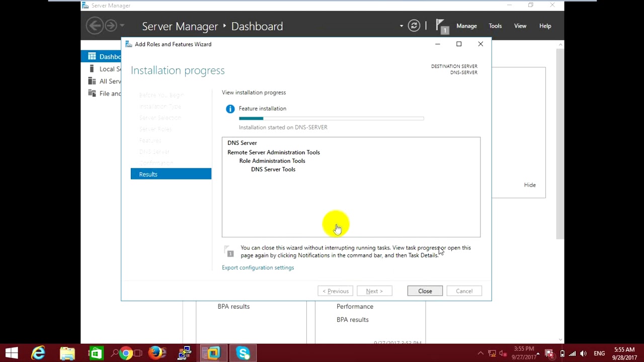This screenshot has width=644, height=362.
Task: Click the Hide link in dashboard
Action: tap(530, 185)
